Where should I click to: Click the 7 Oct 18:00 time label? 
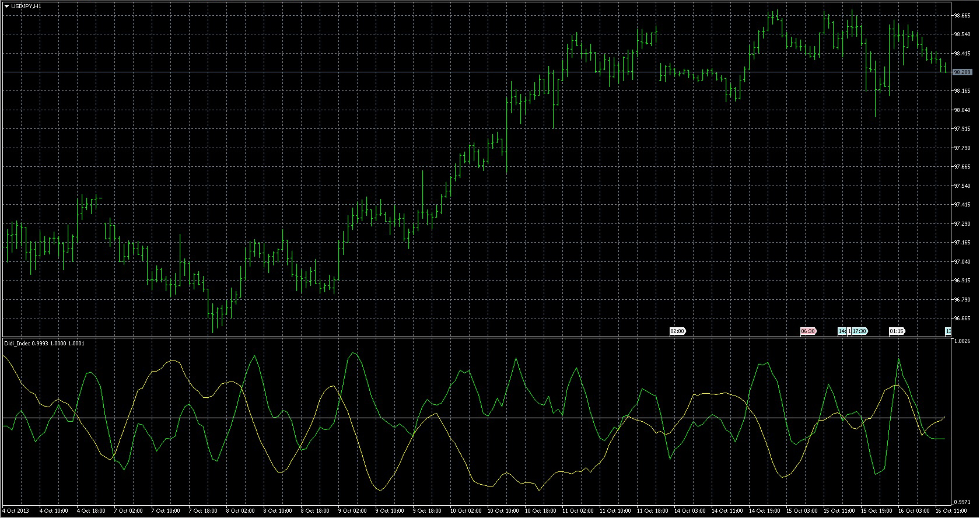coord(203,511)
